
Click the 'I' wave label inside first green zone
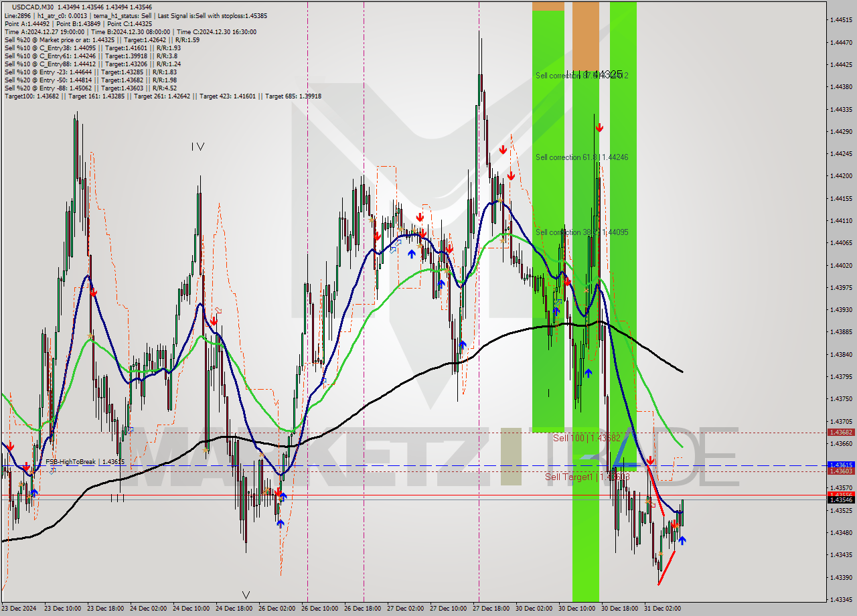[548, 393]
